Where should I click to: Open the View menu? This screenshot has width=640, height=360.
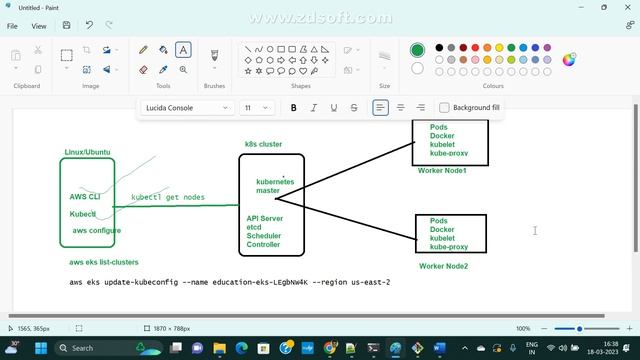(x=39, y=26)
